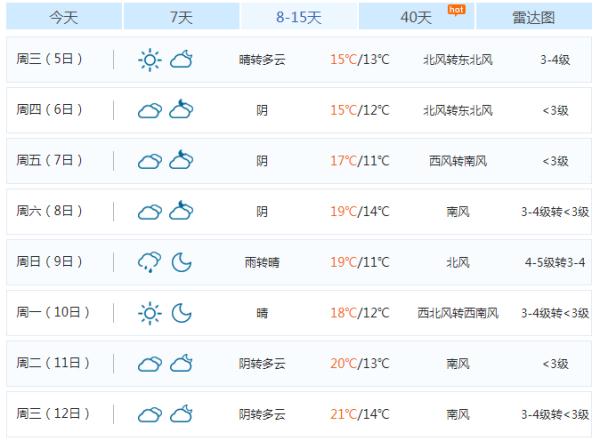This screenshot has width=600, height=441.
Task: Click the night overcast icon for 周五 (7日)
Action: pos(181,160)
